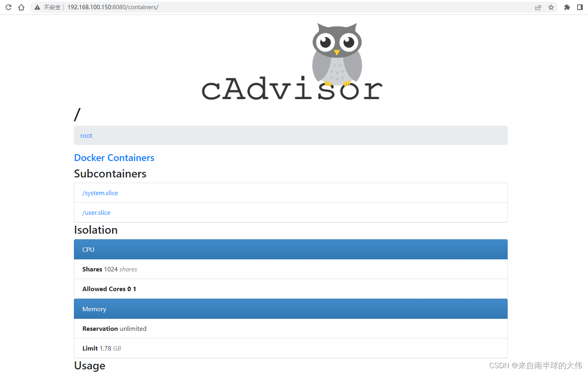Click the CPU isolation panel header

tap(291, 249)
